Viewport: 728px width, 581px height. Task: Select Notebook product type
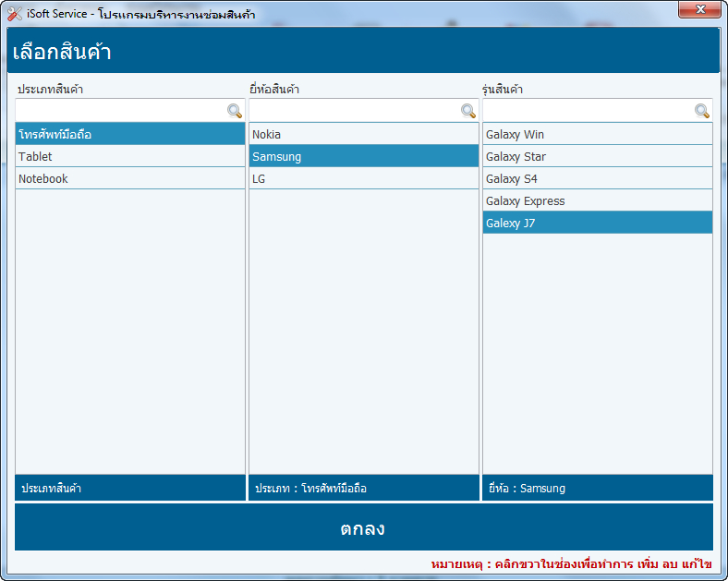[130, 178]
